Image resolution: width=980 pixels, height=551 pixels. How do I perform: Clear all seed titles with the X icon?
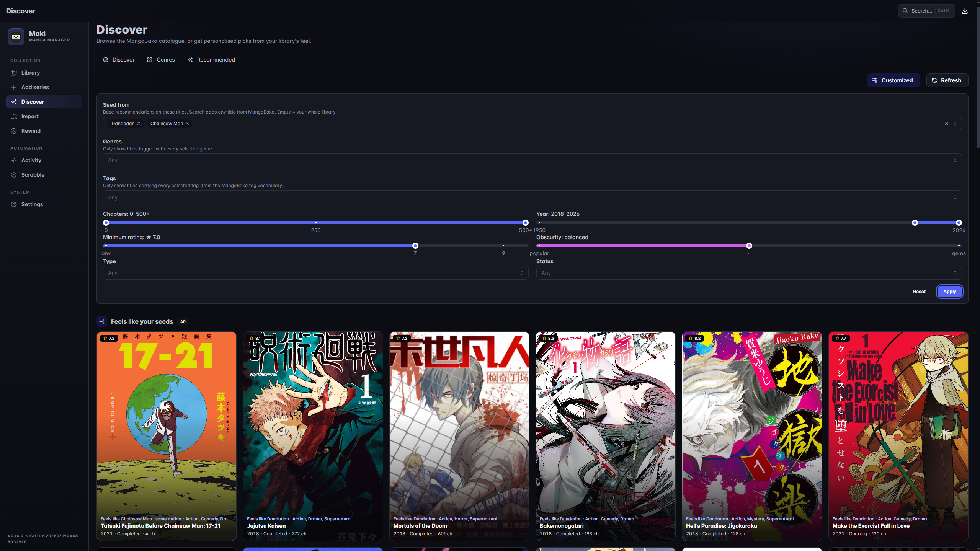point(946,124)
